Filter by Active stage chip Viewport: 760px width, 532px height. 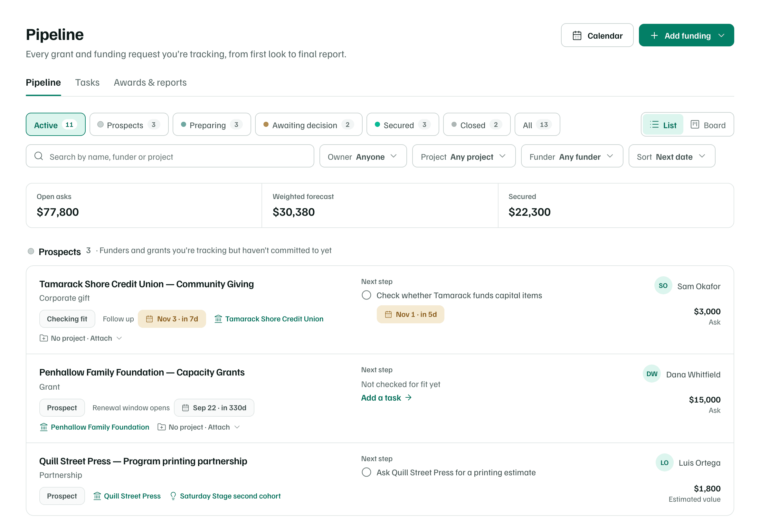(56, 125)
